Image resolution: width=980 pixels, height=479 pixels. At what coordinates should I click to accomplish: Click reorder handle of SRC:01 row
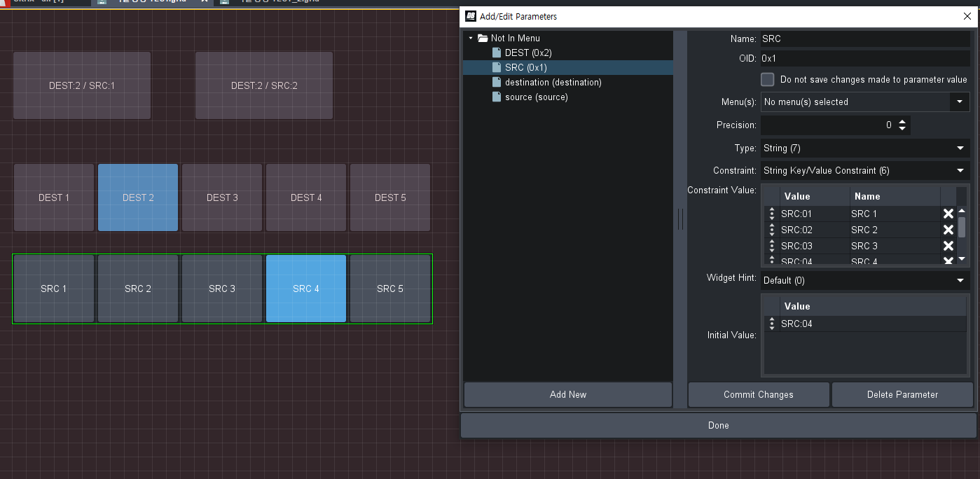[x=771, y=214]
